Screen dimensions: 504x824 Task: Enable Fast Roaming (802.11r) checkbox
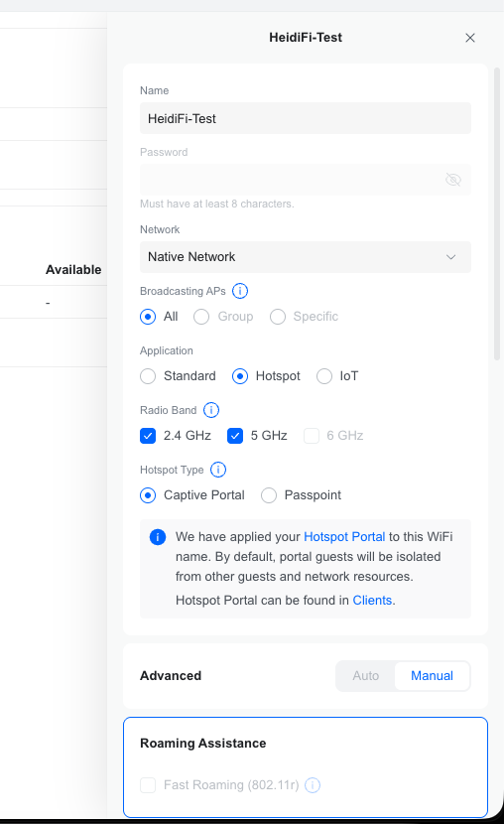tap(148, 785)
